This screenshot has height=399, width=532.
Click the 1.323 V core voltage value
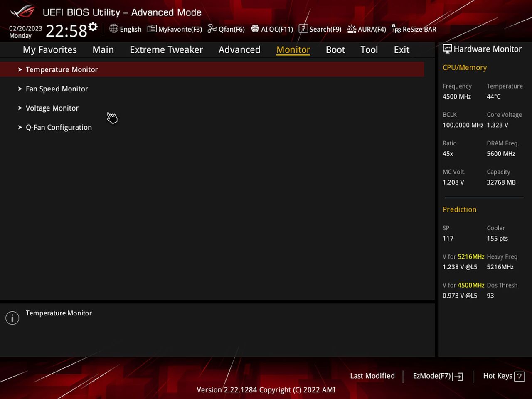pos(498,125)
